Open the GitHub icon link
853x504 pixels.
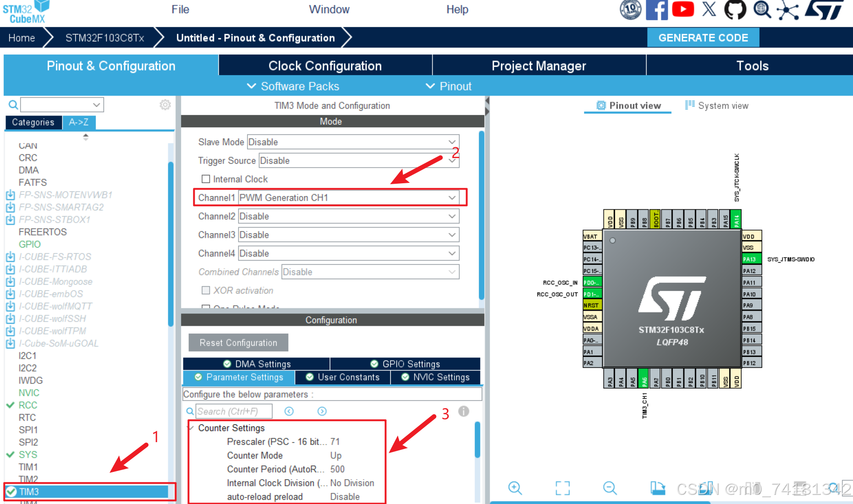point(735,10)
